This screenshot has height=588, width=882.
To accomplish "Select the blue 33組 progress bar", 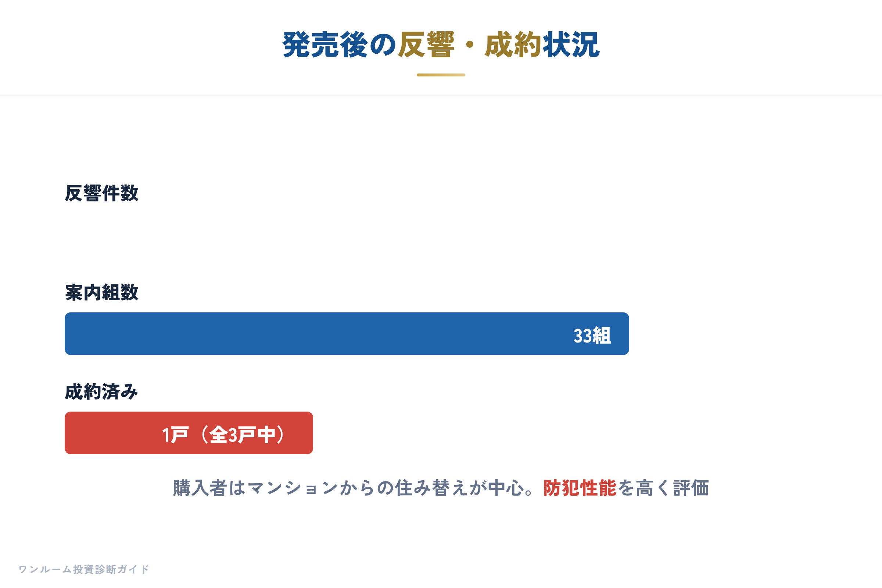I will (347, 334).
